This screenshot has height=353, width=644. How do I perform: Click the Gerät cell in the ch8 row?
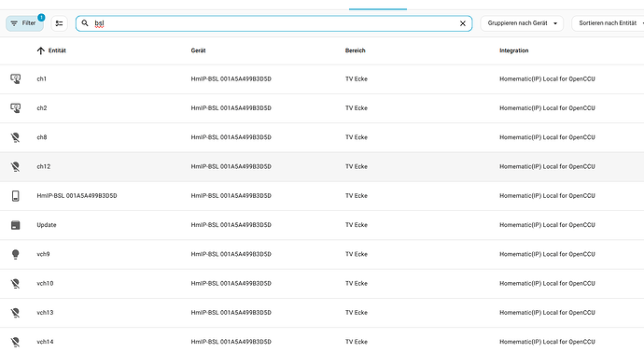coord(231,137)
